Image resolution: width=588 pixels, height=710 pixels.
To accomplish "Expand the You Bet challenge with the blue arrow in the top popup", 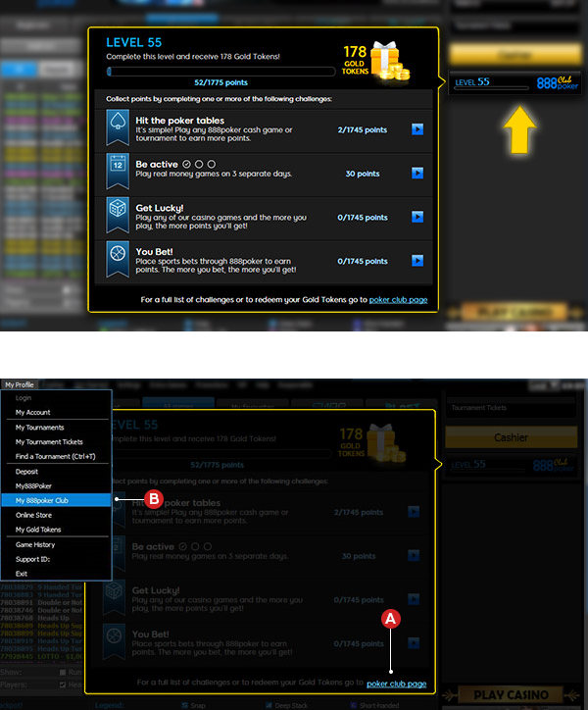I will tap(417, 261).
